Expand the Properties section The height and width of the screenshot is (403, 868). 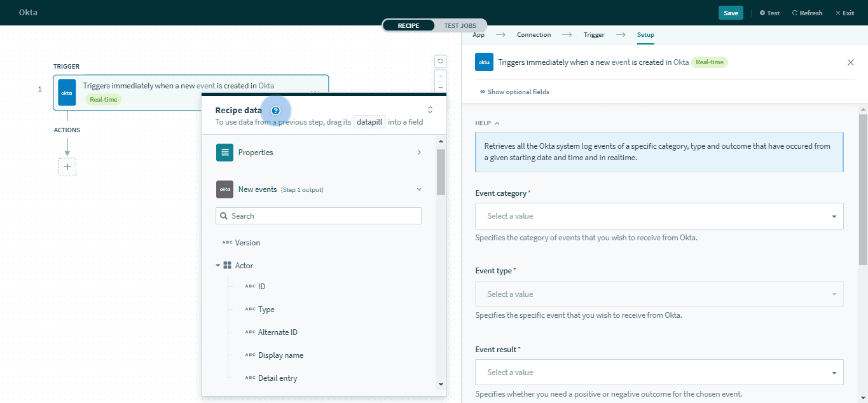(x=418, y=153)
